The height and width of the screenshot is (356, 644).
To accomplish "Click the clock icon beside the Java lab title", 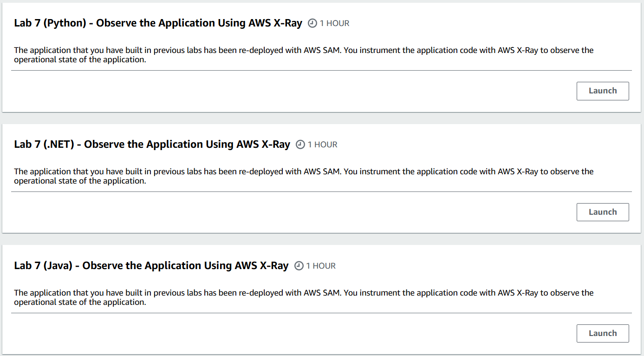I will [x=299, y=266].
